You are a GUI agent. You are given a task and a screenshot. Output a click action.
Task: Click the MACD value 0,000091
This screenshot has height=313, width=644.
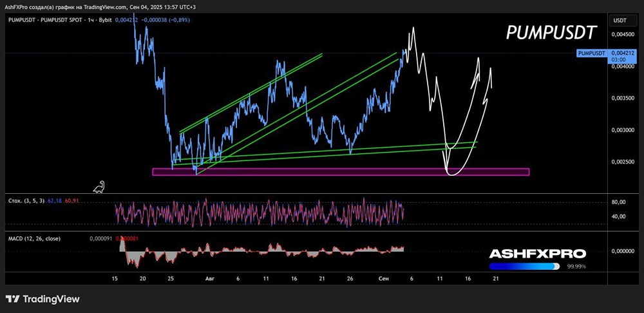pos(100,238)
